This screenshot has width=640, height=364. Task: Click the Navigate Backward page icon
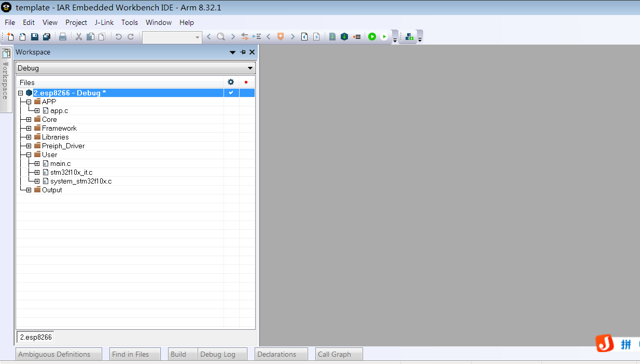(304, 37)
